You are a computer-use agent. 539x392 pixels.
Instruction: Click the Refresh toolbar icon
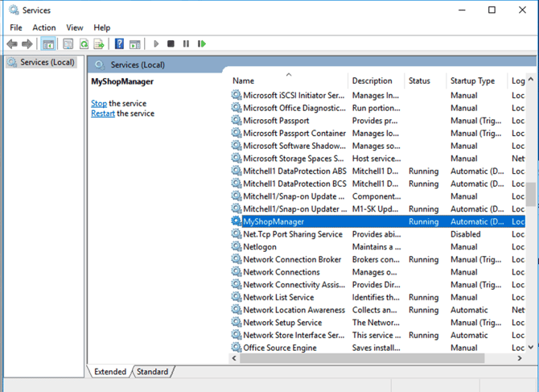point(84,43)
